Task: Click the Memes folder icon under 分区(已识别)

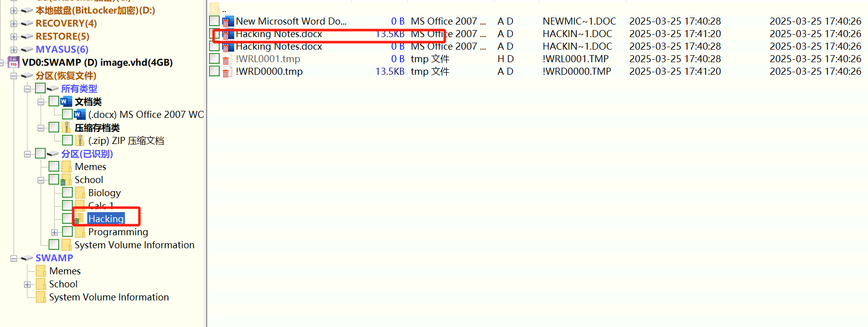Action: click(x=66, y=167)
